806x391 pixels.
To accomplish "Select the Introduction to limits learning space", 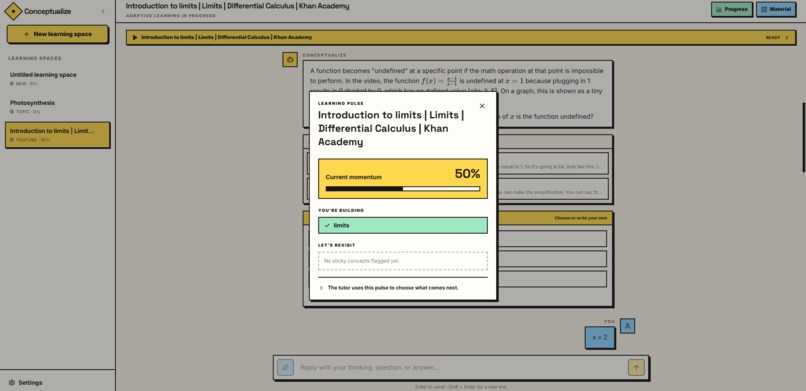I will coord(58,135).
